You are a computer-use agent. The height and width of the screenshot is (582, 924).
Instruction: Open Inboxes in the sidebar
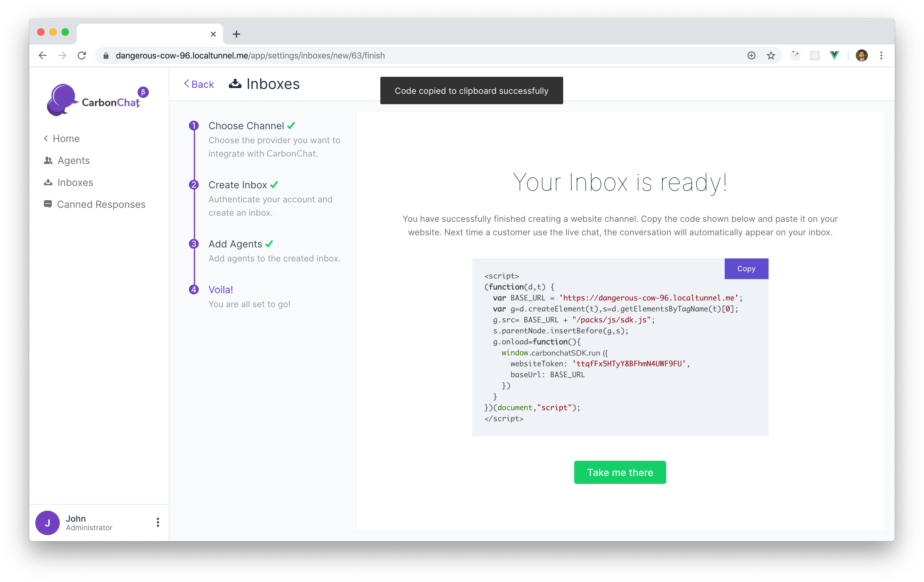point(75,182)
